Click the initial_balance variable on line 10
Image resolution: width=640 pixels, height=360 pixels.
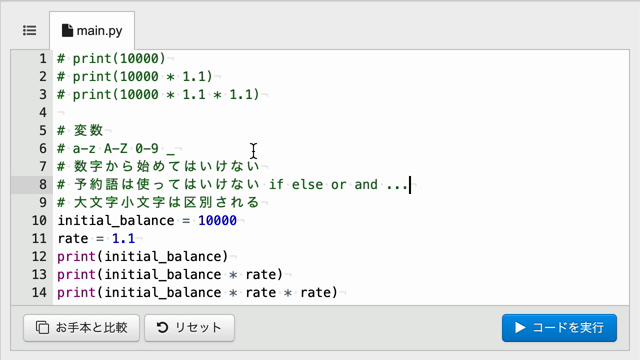pyautogui.click(x=116, y=221)
